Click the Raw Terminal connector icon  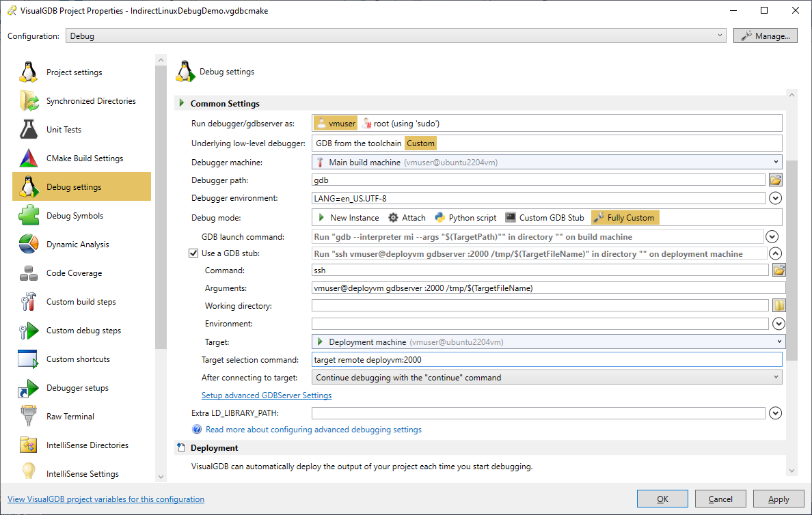point(29,417)
